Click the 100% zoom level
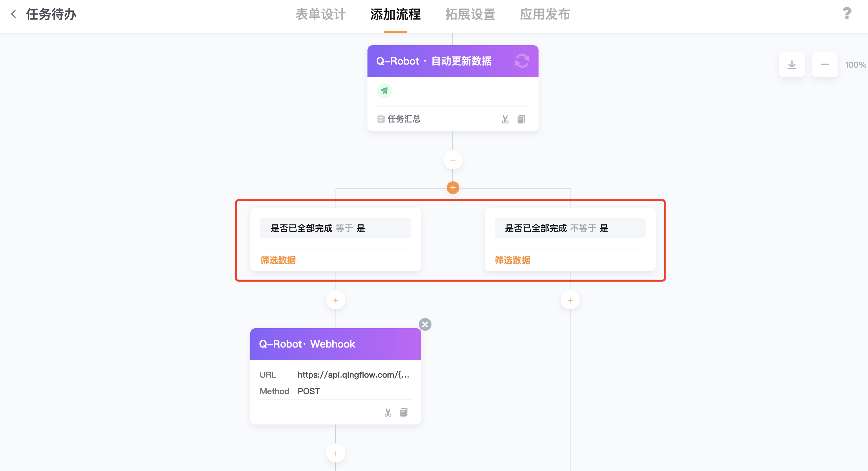868x471 pixels. coord(855,65)
